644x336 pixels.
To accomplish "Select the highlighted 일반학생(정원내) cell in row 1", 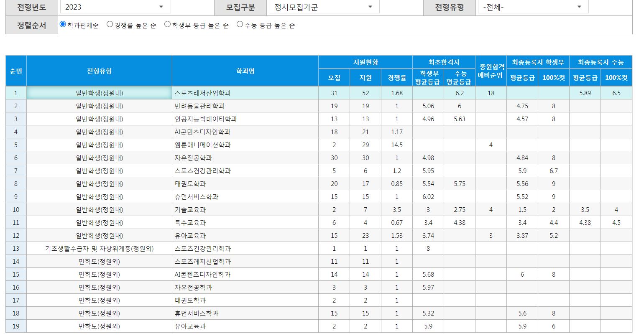I will tap(99, 93).
